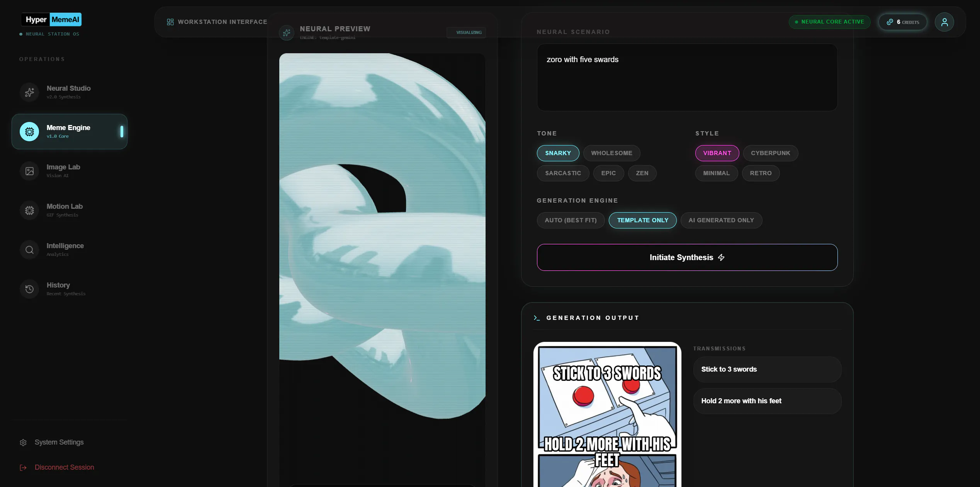Click the credits link icon
This screenshot has height=487, width=980.
click(890, 22)
